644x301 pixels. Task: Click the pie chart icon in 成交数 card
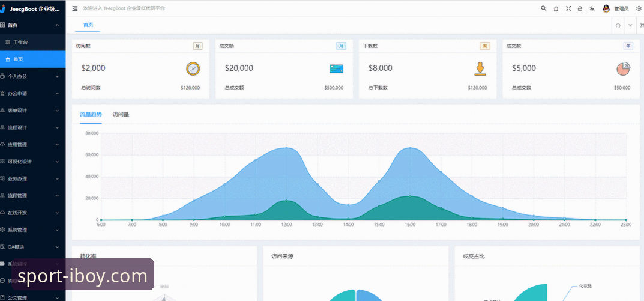coord(624,68)
